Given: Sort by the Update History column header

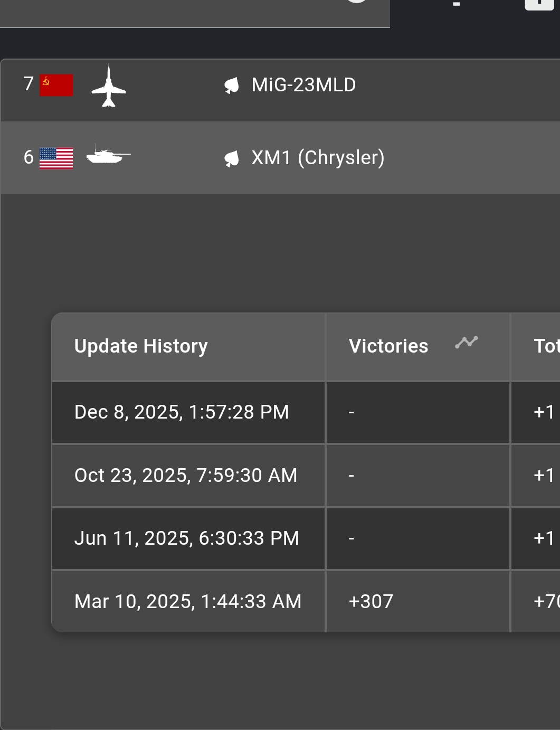Looking at the screenshot, I should 141,346.
